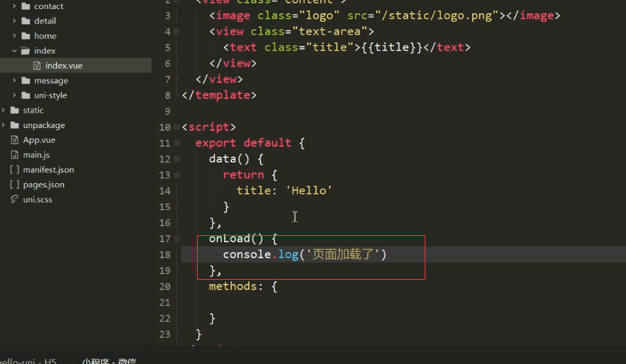
Task: Expand the detail folder chevron
Action: click(x=15, y=21)
